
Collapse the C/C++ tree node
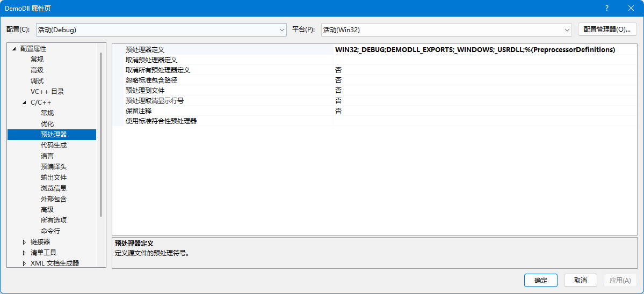24,102
